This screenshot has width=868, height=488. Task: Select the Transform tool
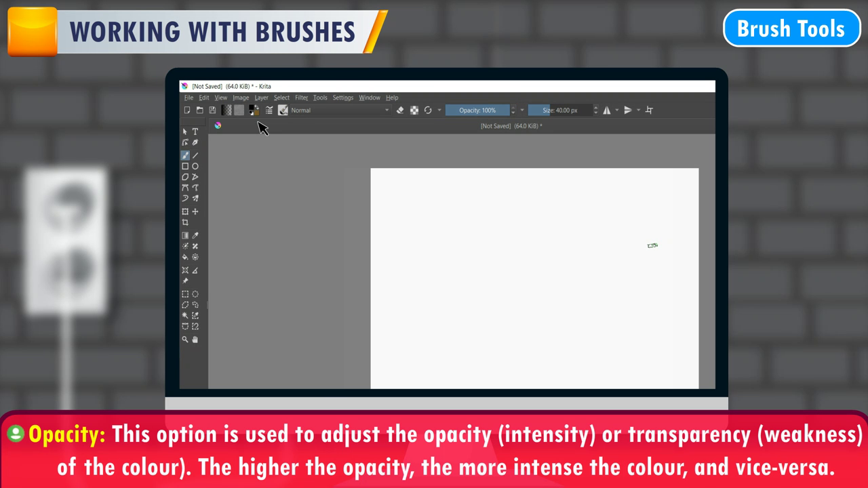184,211
